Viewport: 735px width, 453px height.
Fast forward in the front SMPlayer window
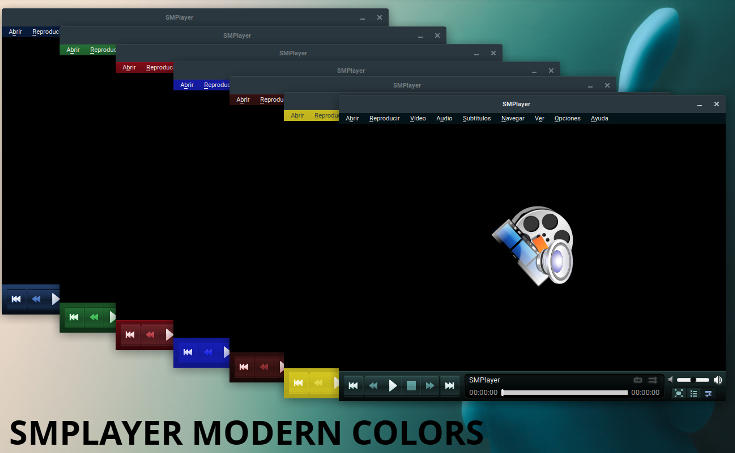pyautogui.click(x=430, y=385)
